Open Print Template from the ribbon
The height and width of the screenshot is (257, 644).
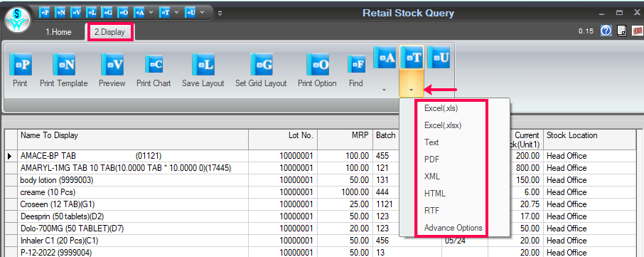pyautogui.click(x=64, y=65)
